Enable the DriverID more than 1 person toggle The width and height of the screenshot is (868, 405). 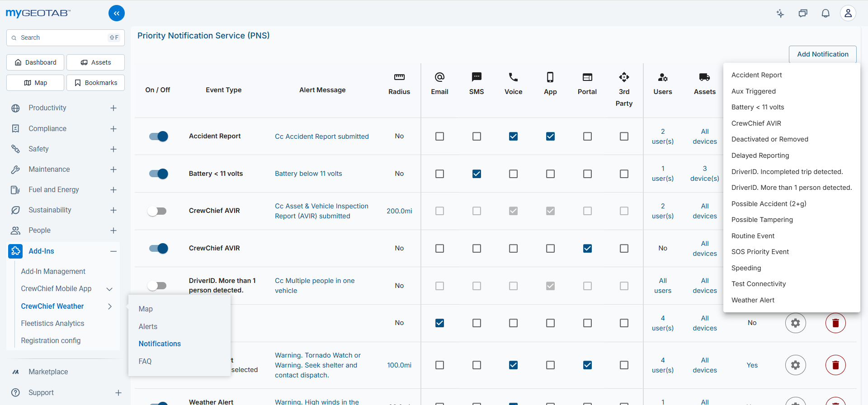click(157, 286)
